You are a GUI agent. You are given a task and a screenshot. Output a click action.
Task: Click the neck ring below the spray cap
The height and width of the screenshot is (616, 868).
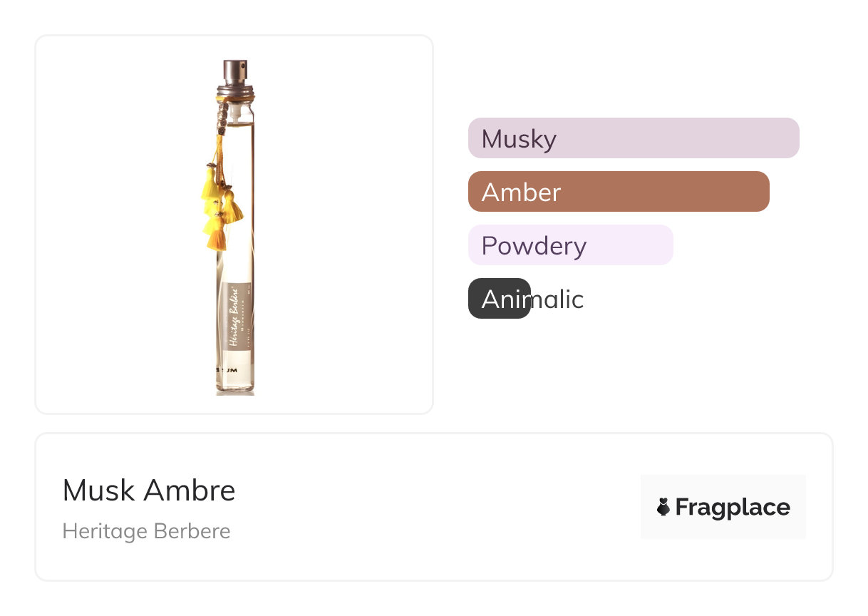(x=234, y=91)
